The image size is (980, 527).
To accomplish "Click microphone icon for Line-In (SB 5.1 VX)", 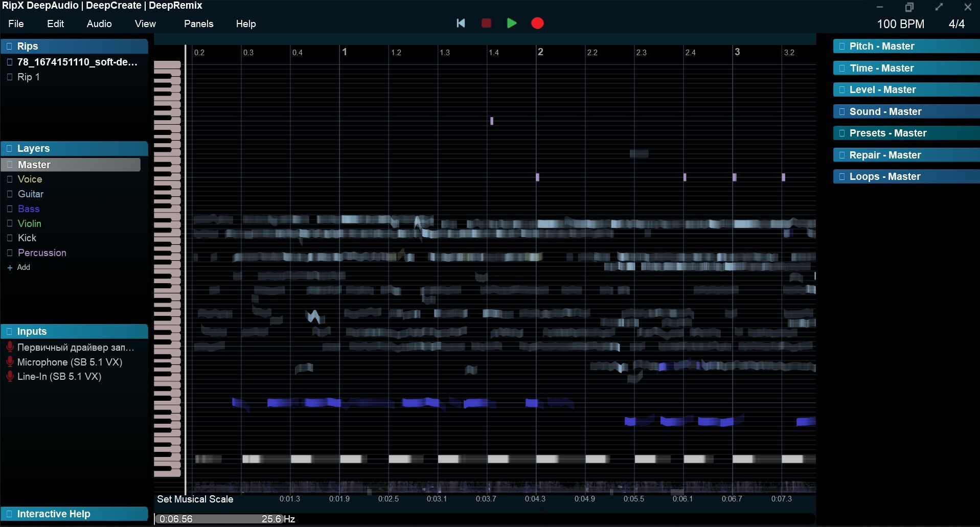I will pos(10,376).
